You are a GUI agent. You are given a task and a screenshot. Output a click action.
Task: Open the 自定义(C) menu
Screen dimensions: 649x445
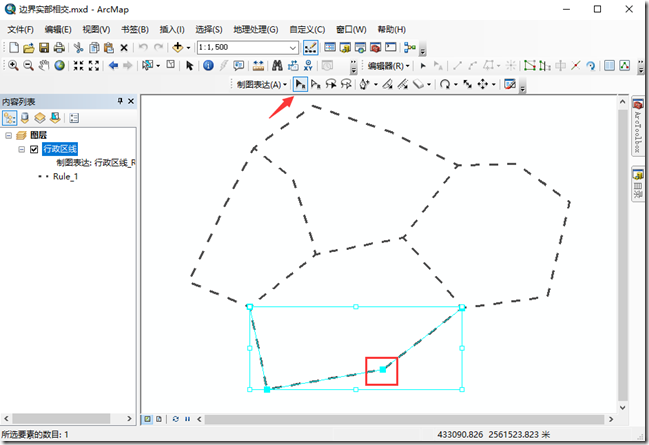tap(307, 29)
